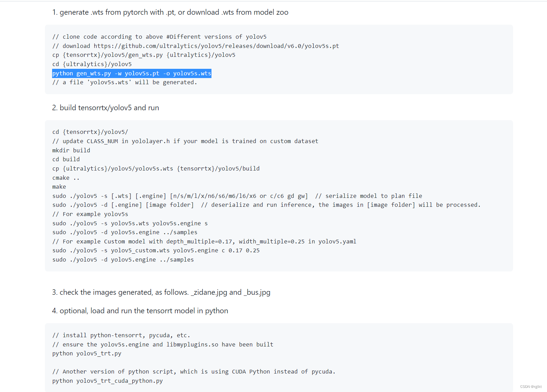Image resolution: width=547 pixels, height=392 pixels.
Task: Click the yolov5s.pt download URL line
Action: (196, 46)
